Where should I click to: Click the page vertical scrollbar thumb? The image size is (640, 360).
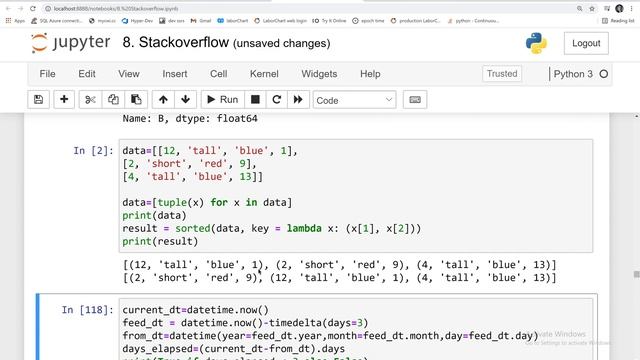click(x=636, y=274)
